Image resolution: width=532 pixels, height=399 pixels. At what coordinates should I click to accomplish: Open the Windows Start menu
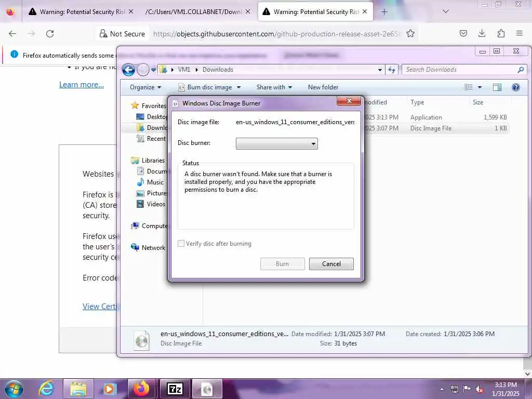point(14,389)
